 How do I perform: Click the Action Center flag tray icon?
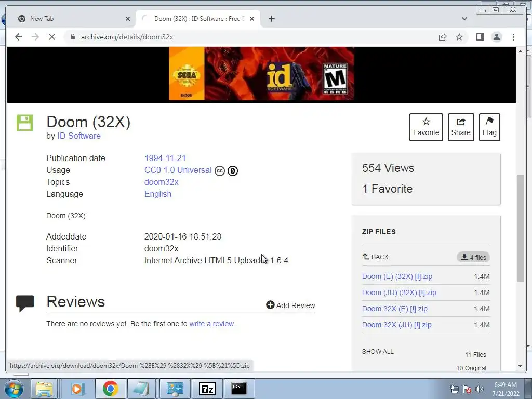[467, 390]
